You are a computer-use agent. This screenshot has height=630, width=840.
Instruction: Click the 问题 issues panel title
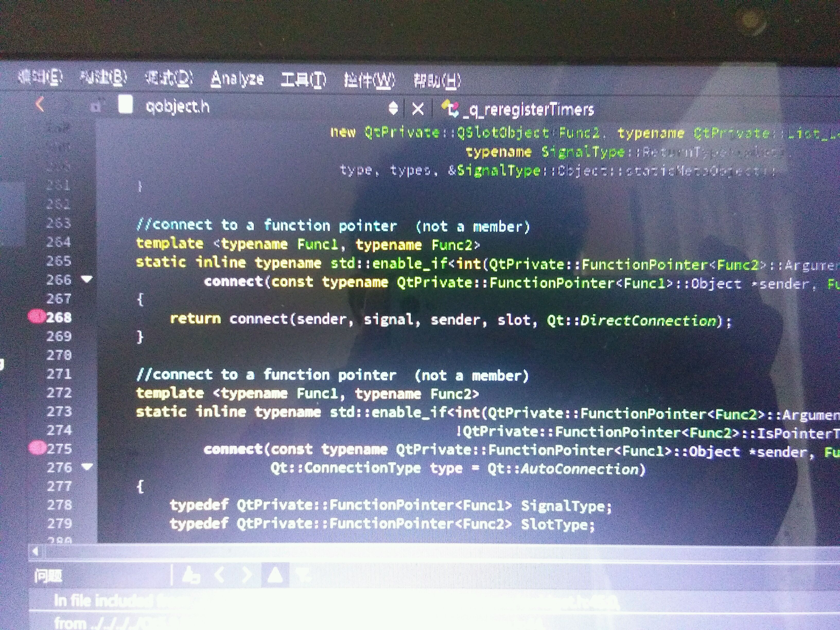(x=48, y=576)
